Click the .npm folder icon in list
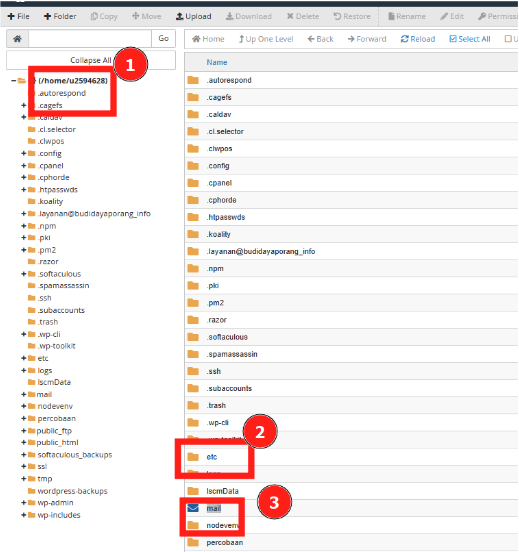This screenshot has width=519, height=552. (193, 269)
